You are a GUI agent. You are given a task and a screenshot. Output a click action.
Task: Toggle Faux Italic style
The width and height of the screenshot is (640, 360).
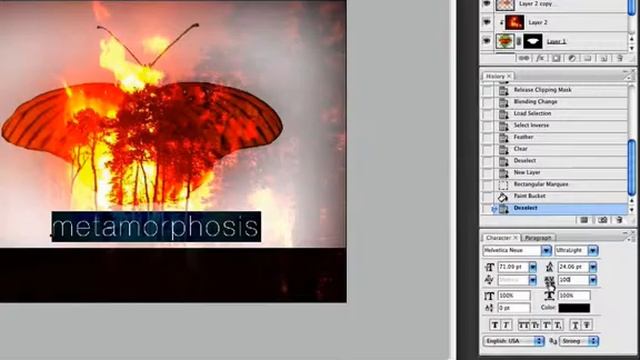(506, 325)
